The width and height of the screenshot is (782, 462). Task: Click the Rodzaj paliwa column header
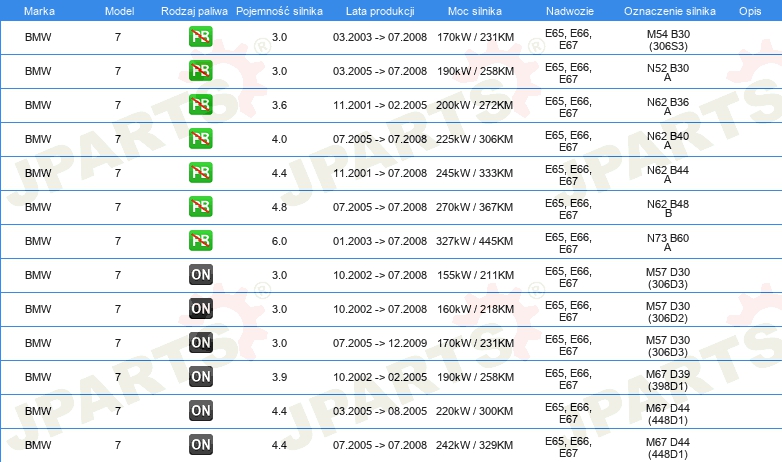pos(194,11)
